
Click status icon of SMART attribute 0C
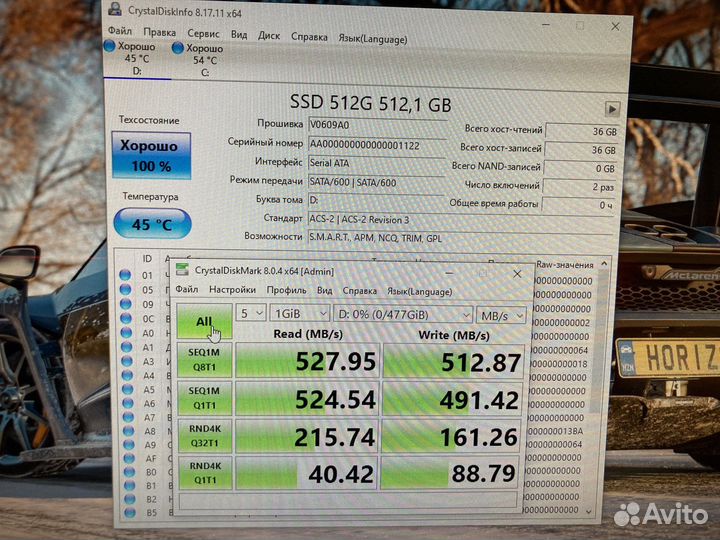point(126,318)
